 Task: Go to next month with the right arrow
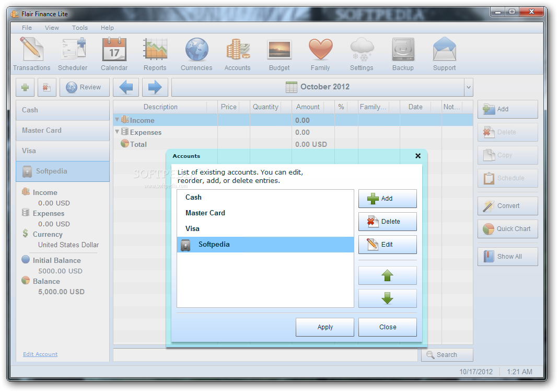click(x=155, y=87)
